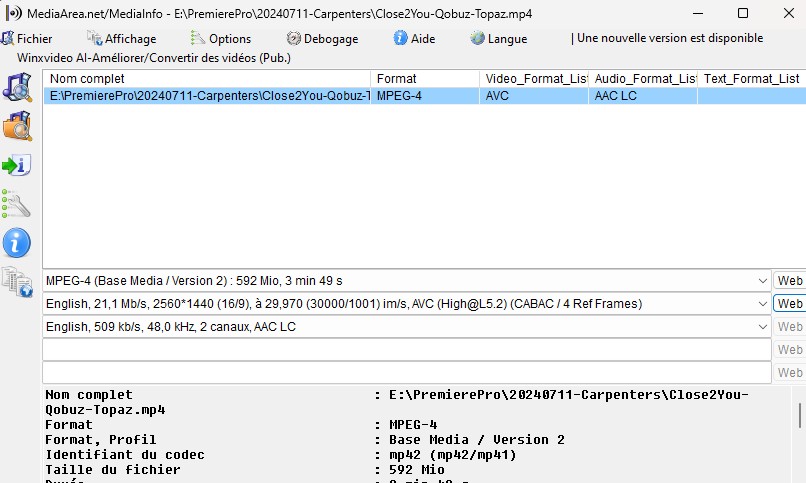Open the Langue menu

pyautogui.click(x=498, y=39)
